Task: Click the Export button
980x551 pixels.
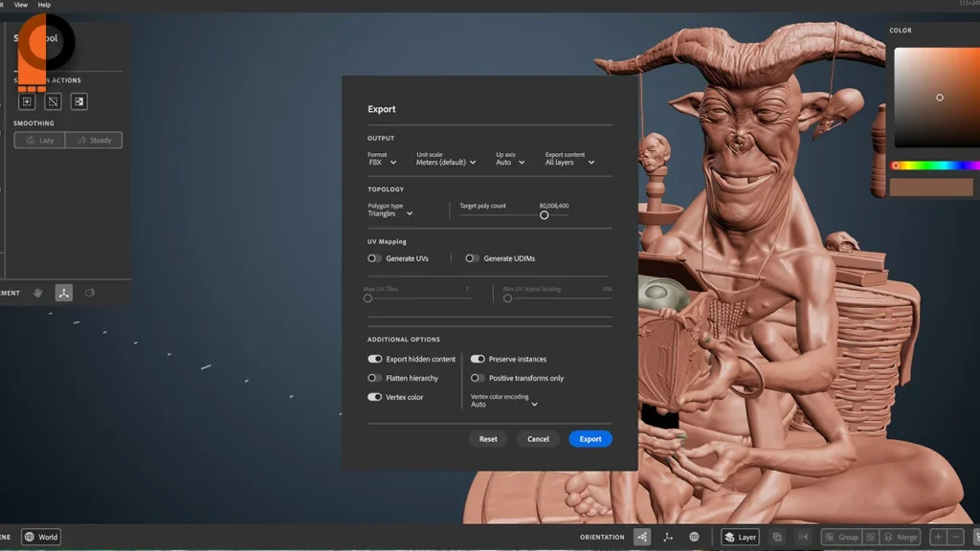Action: click(x=590, y=438)
